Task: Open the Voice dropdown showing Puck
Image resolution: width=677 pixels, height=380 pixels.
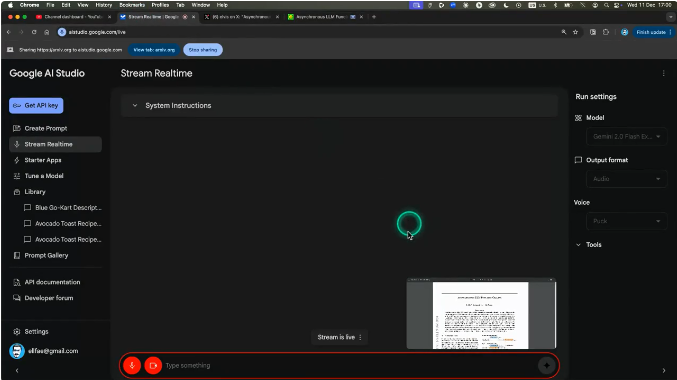Action: 626,221
